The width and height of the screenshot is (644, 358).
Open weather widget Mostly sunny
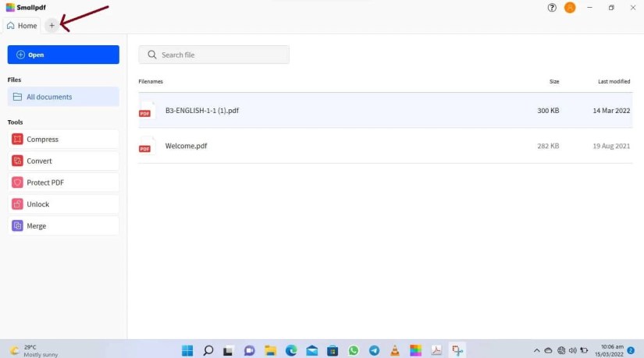click(x=34, y=351)
